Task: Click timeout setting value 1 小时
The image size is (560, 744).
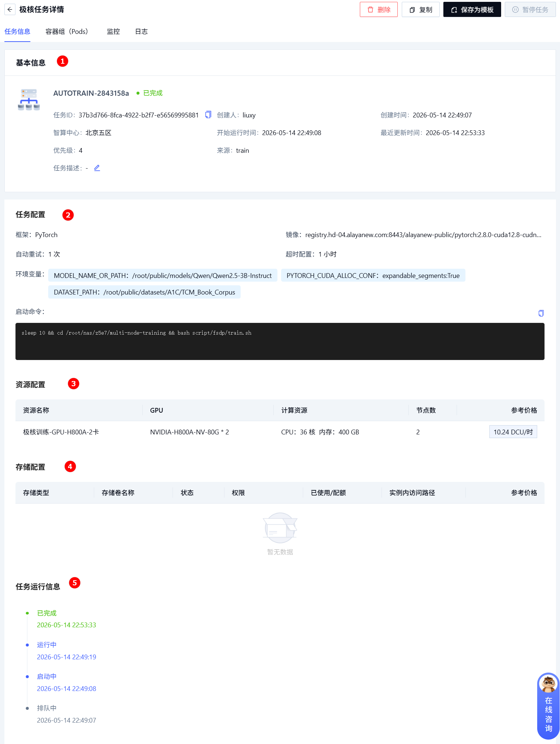Action: [327, 254]
